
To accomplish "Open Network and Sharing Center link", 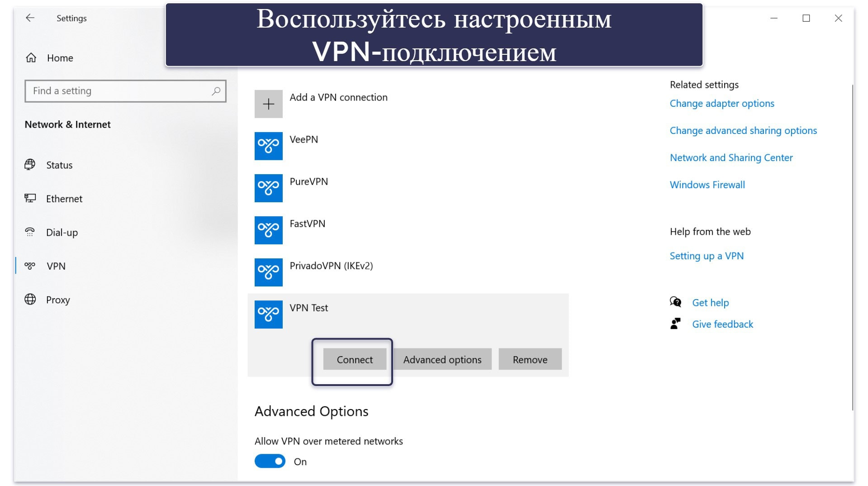I will (x=731, y=158).
